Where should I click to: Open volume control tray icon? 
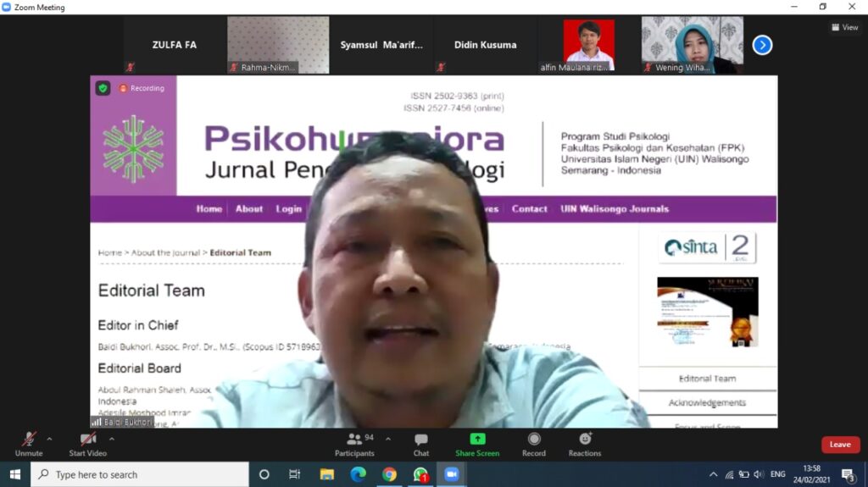(x=759, y=474)
